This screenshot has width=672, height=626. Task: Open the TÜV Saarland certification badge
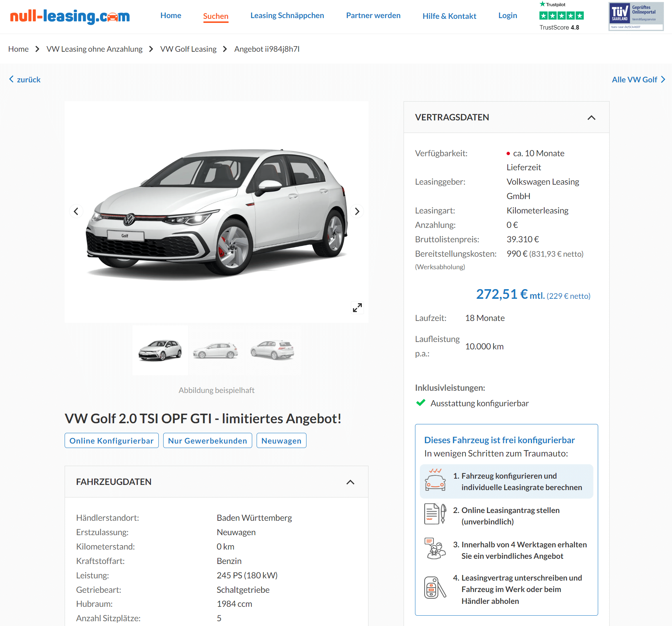(636, 16)
